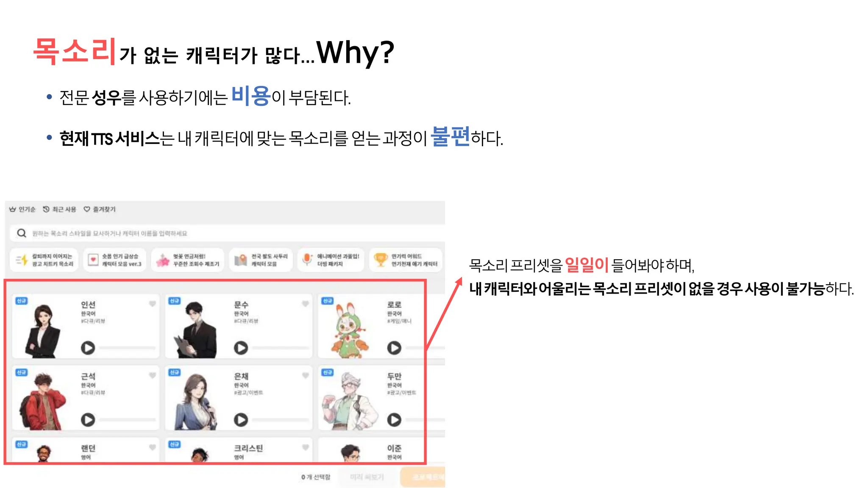Open the 벚꽃 연금처럼 collection chip
The image size is (868, 488).
coord(188,260)
